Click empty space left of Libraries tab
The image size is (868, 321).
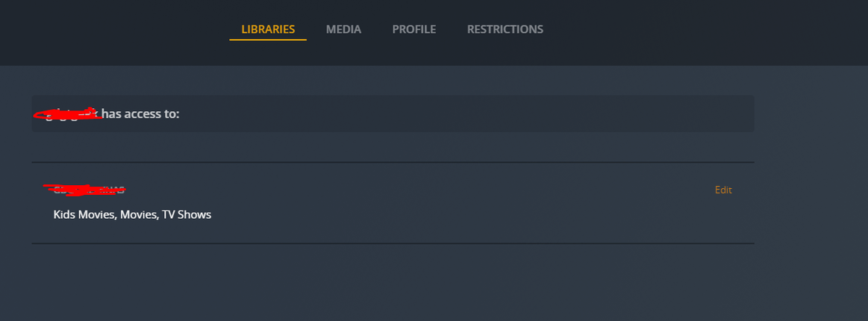[112, 30]
